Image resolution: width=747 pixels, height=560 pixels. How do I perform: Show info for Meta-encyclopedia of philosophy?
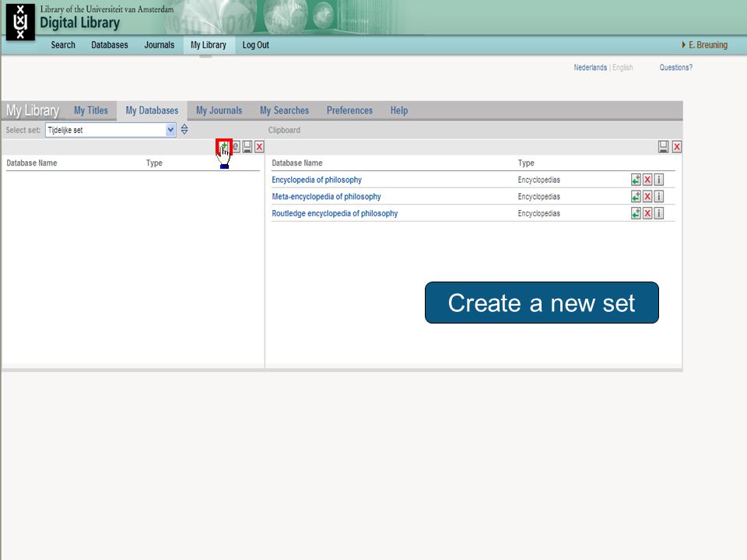659,196
